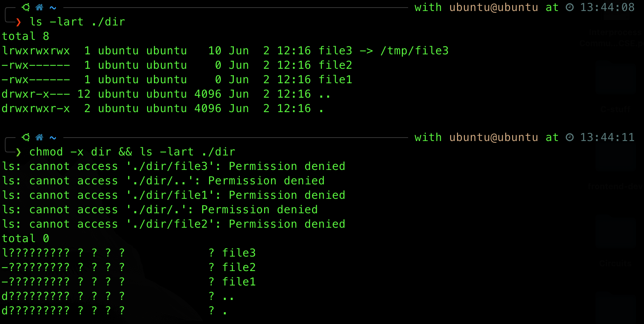Click the 13:44:11 timestamp
The width and height of the screenshot is (644, 324).
607,137
